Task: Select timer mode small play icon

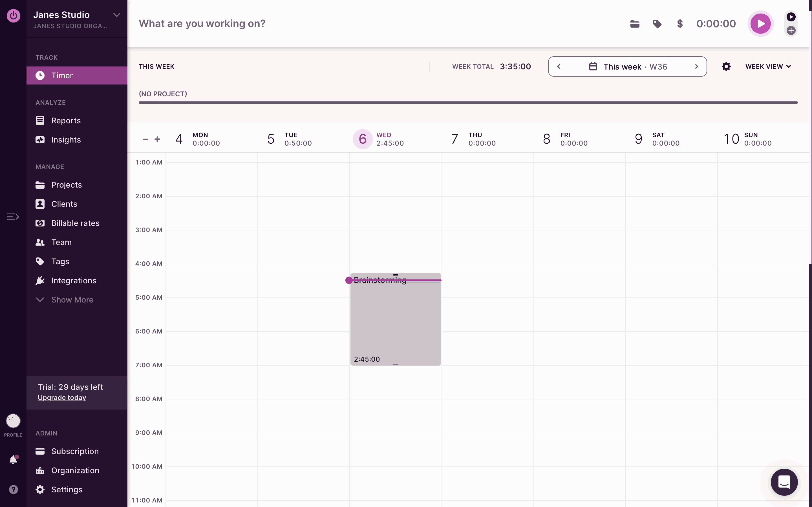Action: 791,17
